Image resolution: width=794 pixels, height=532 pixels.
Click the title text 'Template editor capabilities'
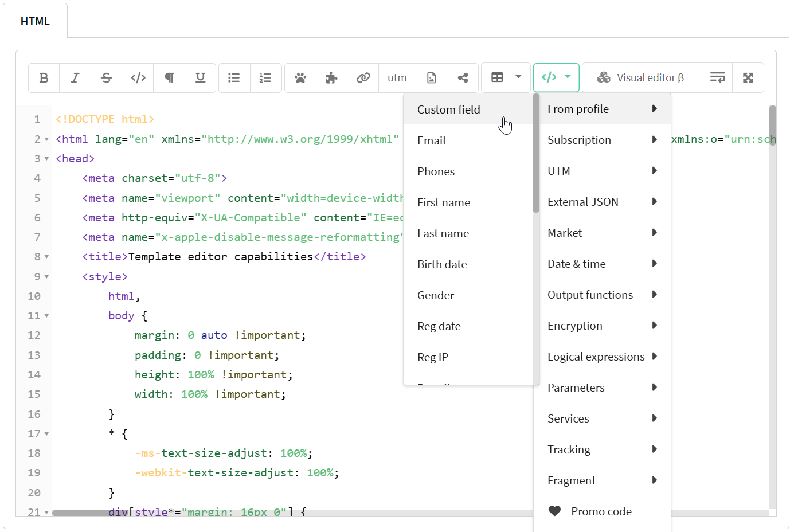[221, 256]
